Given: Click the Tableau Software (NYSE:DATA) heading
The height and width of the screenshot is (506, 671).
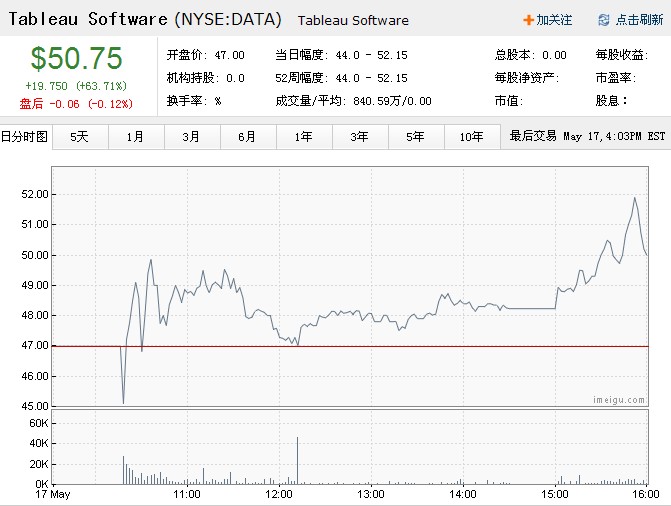Looking at the screenshot, I should (x=145, y=19).
